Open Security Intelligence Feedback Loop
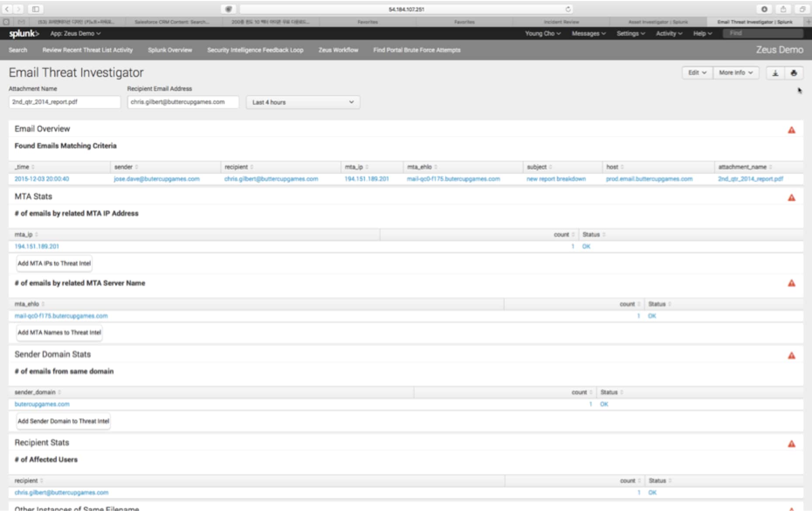Viewport: 812px width, 511px height. [x=255, y=50]
